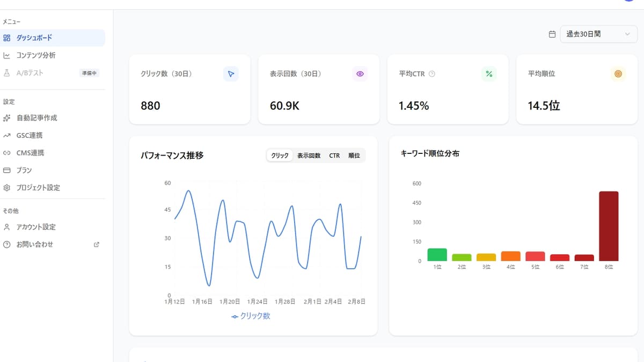
Task: Open GSC連携 settings page
Action: 30,136
